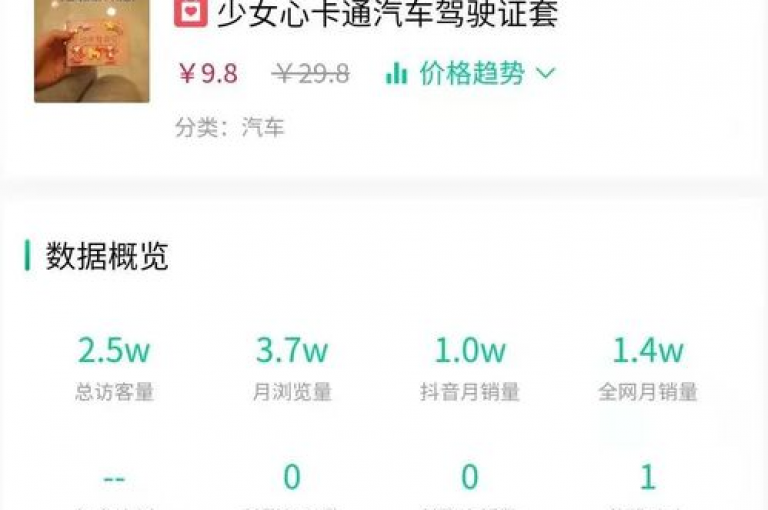
Task: Click the crossed-out original price ¥29.8
Action: [x=311, y=74]
